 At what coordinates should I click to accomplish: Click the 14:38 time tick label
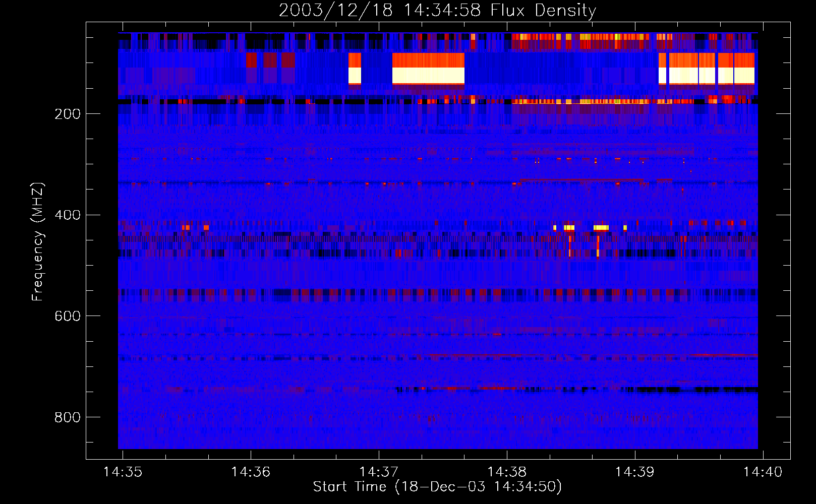507,472
